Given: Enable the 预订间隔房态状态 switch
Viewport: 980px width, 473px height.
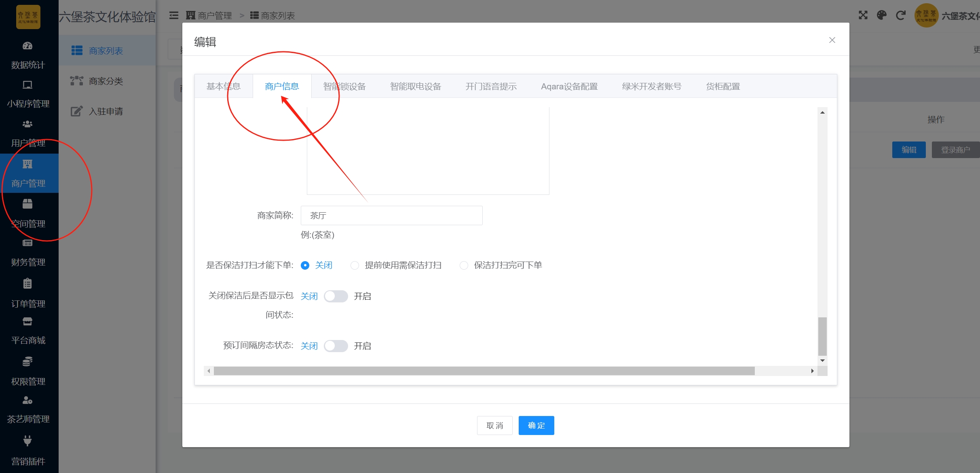Looking at the screenshot, I should click(336, 346).
